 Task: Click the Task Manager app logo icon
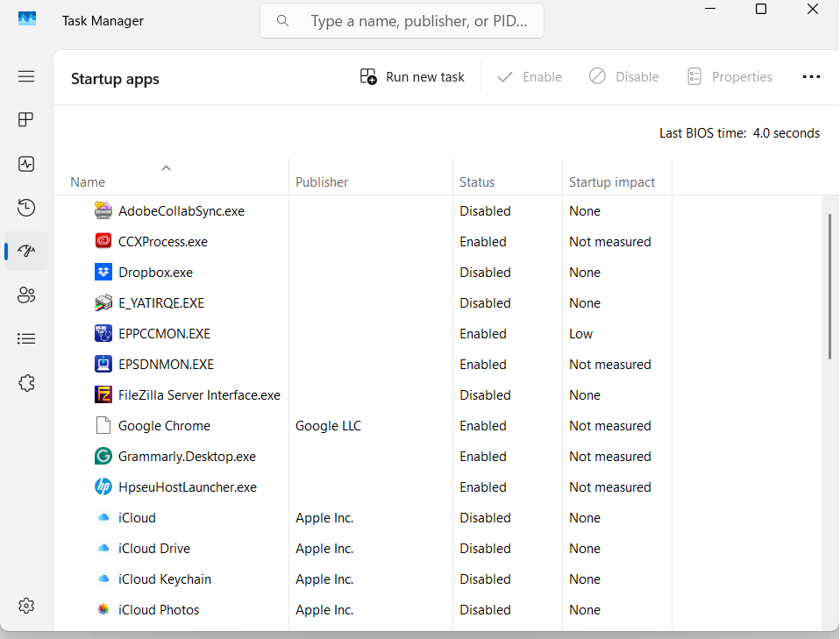tap(27, 18)
